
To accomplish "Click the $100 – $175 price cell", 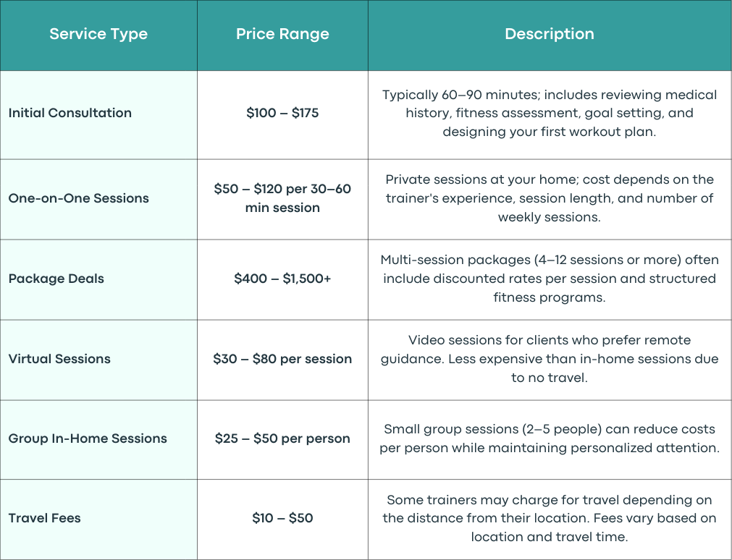I will pyautogui.click(x=282, y=113).
